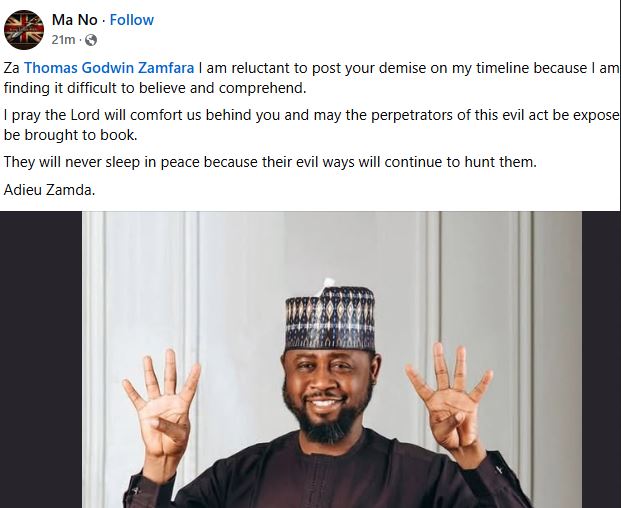Click the public audience globe icon
This screenshot has width=621, height=508.
click(x=91, y=40)
